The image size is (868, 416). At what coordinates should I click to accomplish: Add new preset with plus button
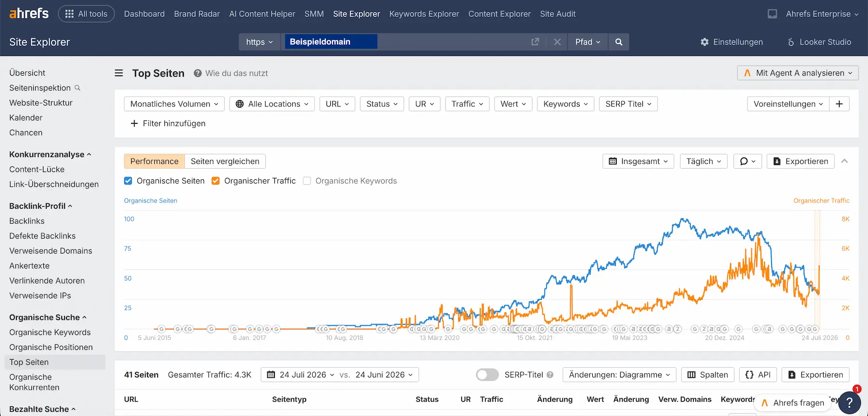839,104
